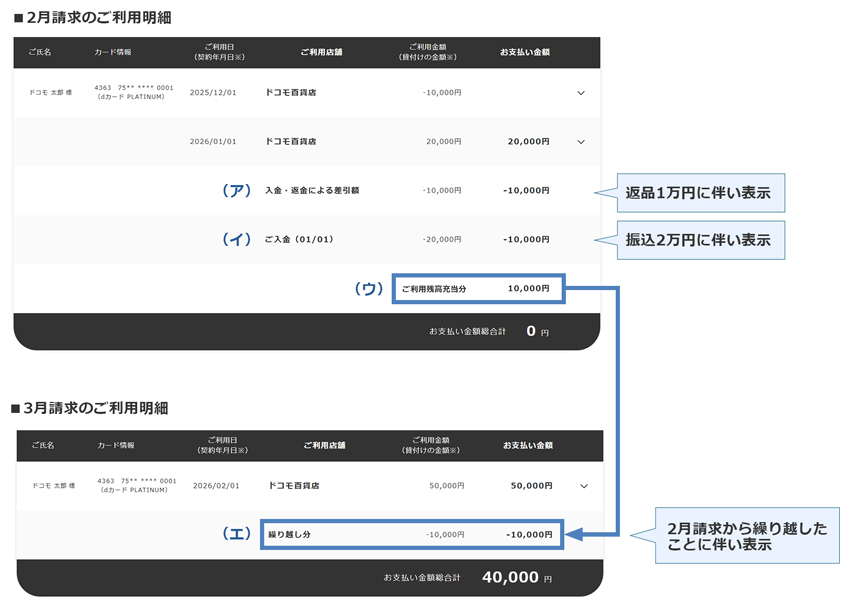Click the 繰り越し分 row label
Screen dimensions: 850x609
tap(289, 534)
